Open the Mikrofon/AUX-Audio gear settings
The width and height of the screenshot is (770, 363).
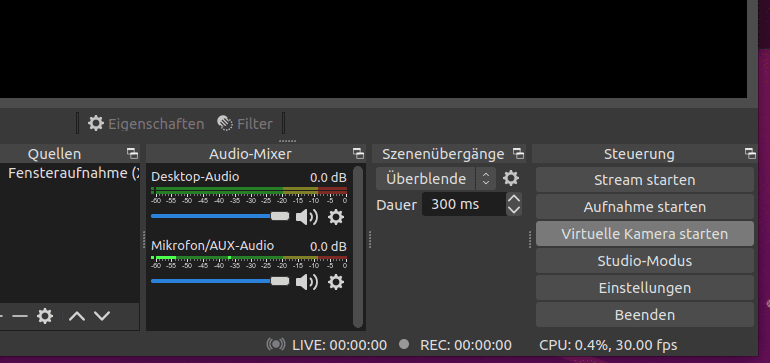coord(336,282)
